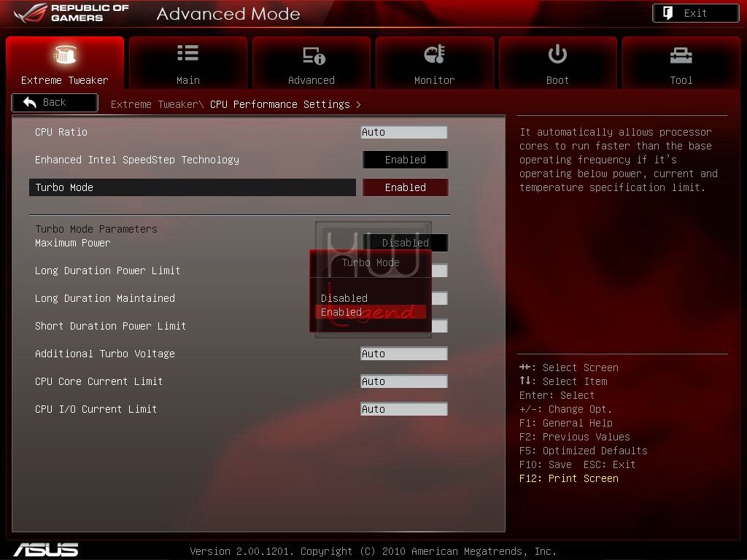Select the CPU Ratio label
Viewport: 747px width, 560px height.
click(61, 132)
